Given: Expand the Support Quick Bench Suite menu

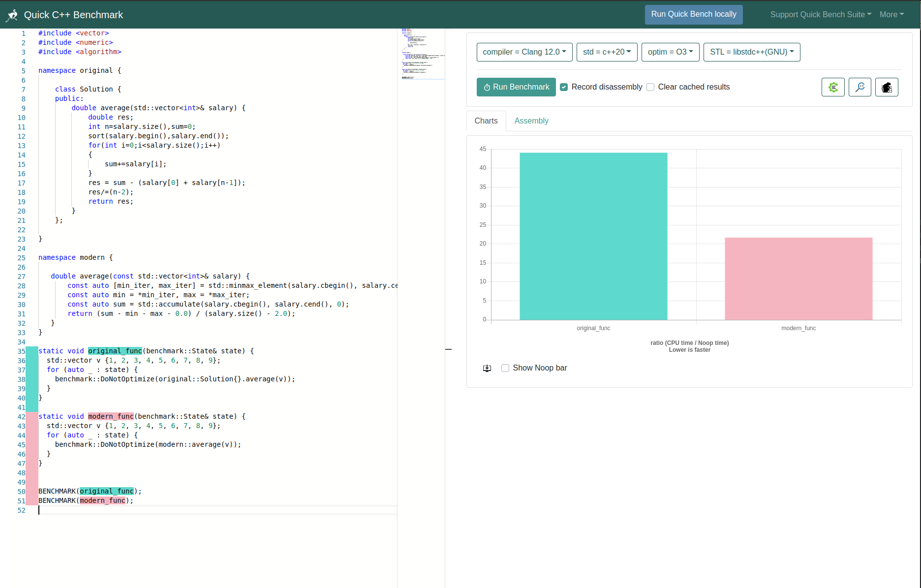Looking at the screenshot, I should (x=821, y=15).
